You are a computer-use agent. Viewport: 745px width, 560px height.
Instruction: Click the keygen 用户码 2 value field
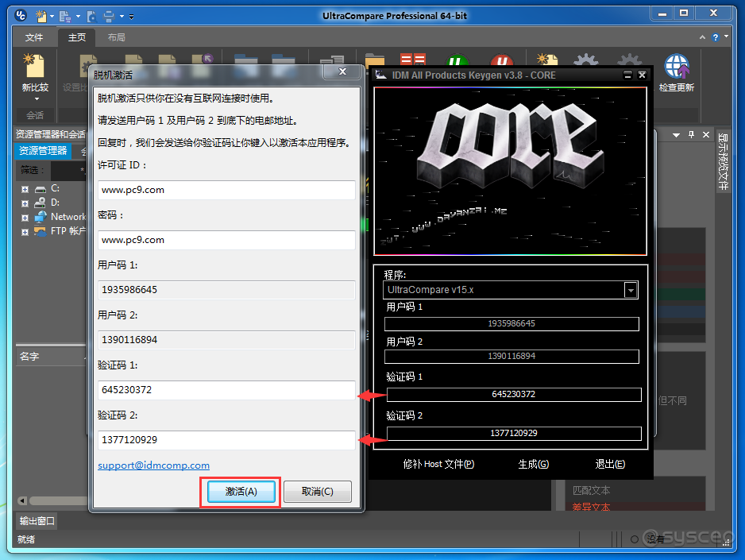point(511,356)
